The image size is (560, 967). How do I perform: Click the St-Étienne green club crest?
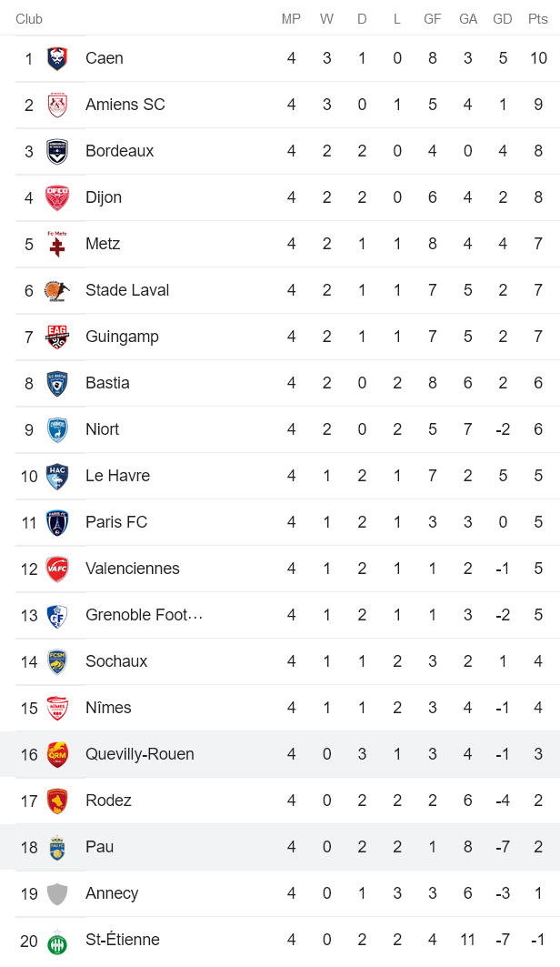57,942
